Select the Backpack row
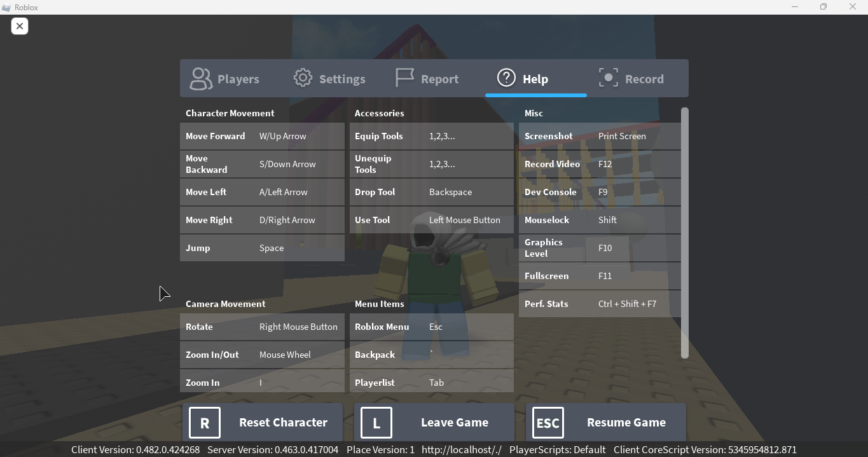The width and height of the screenshot is (868, 457). pyautogui.click(x=432, y=355)
